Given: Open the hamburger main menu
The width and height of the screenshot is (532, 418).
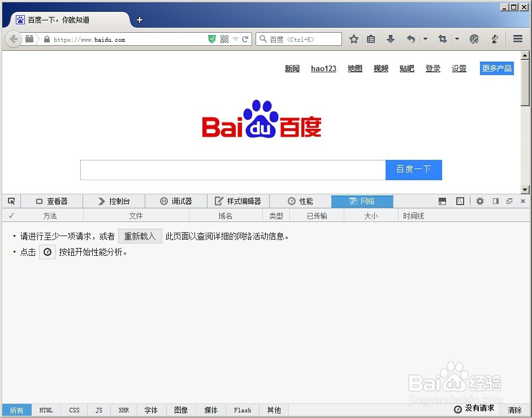Looking at the screenshot, I should (x=518, y=40).
